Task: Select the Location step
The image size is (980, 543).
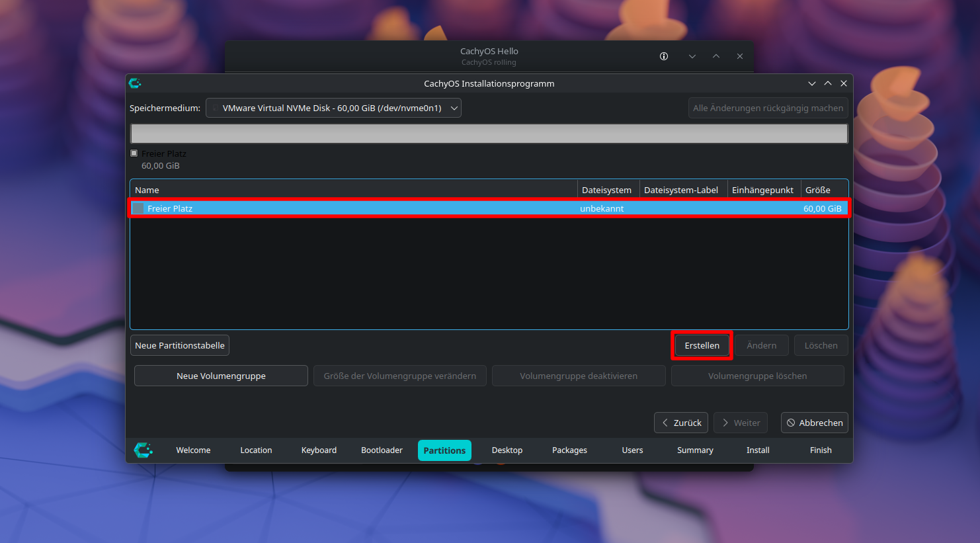Action: tap(256, 450)
